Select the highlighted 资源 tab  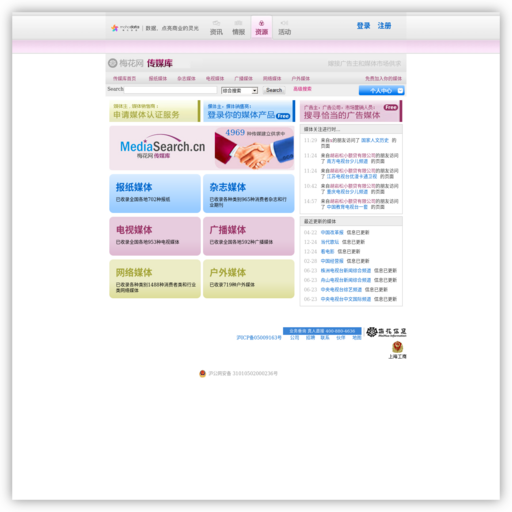click(262, 28)
